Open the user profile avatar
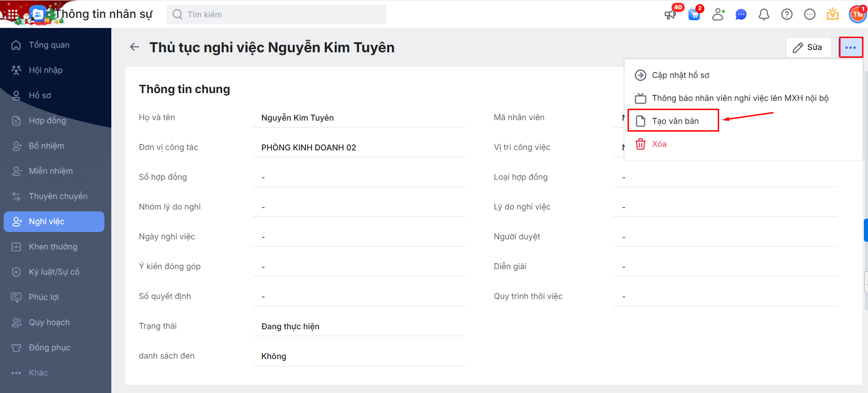 [x=857, y=15]
